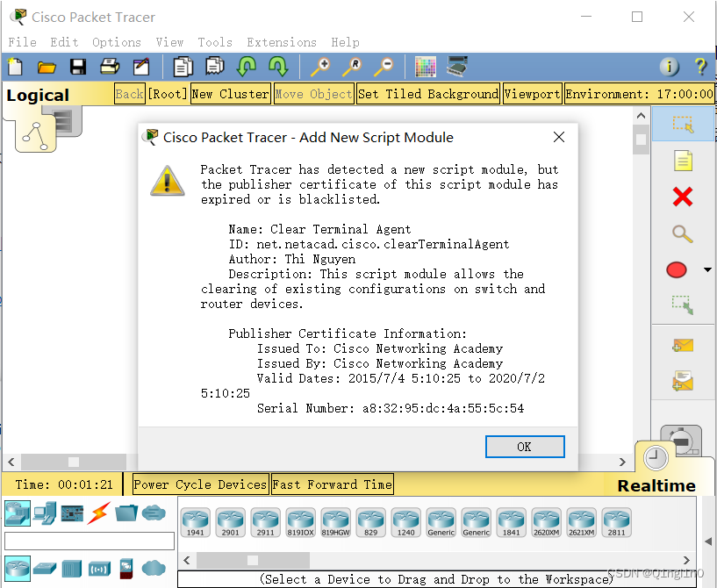Click the [Root] navigation label

(x=168, y=94)
